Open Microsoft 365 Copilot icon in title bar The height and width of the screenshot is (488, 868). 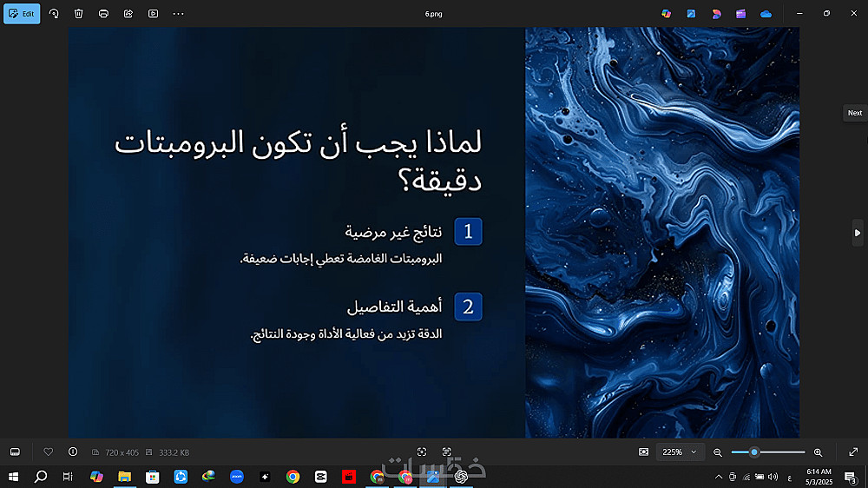pos(667,14)
